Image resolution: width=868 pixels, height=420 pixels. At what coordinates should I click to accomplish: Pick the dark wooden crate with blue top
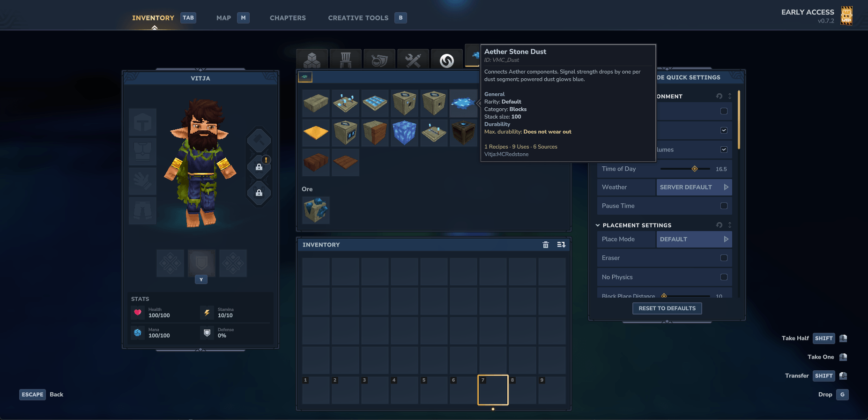[x=463, y=133]
